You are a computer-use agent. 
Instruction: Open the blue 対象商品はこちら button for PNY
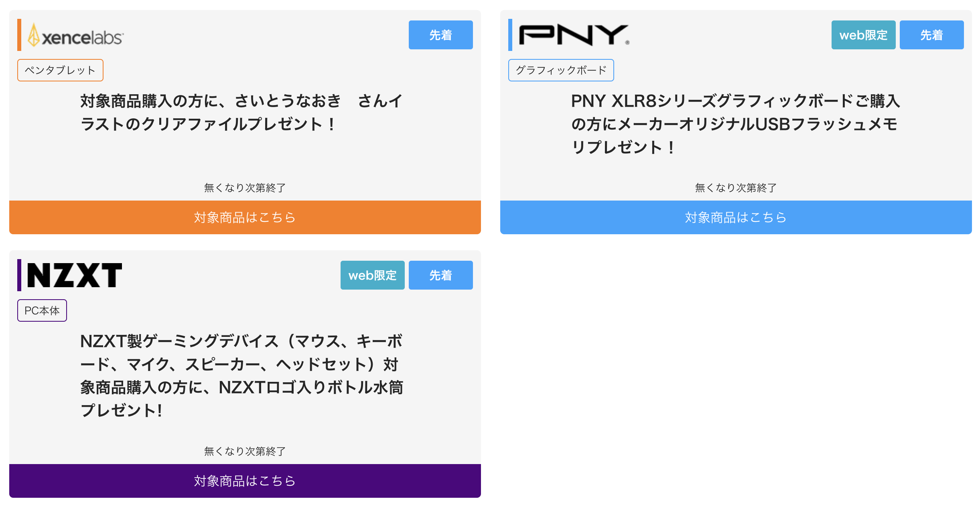click(x=736, y=217)
